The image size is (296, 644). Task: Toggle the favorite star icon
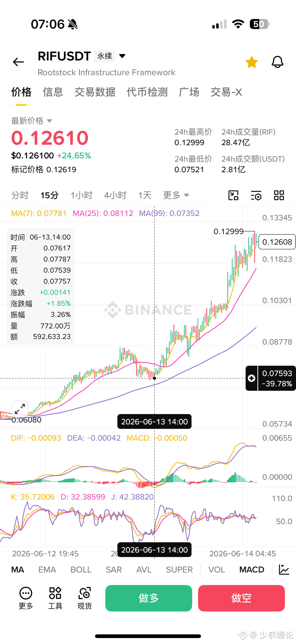252,62
